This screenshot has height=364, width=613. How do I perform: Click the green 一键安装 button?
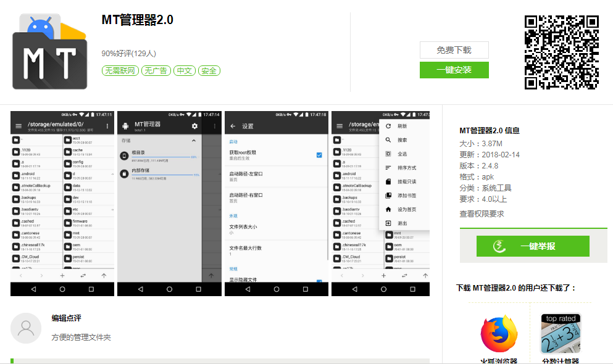(x=454, y=70)
